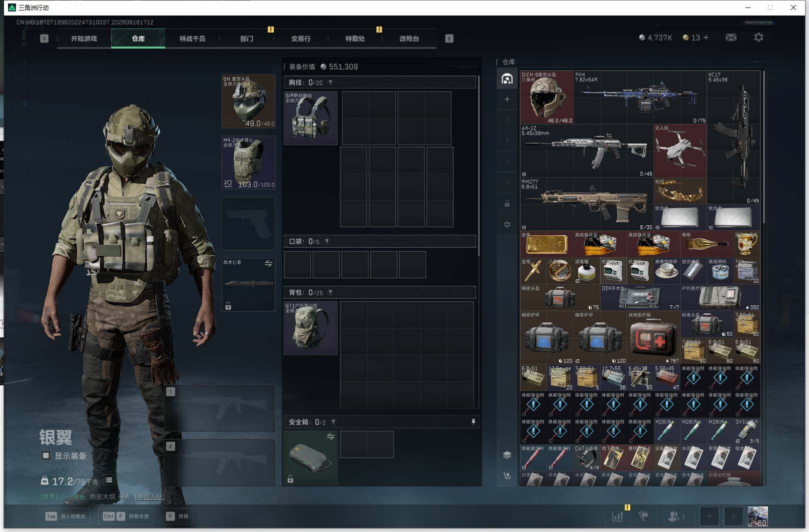Select the DICH-9重型头盔 in the warehouse

pyautogui.click(x=547, y=97)
